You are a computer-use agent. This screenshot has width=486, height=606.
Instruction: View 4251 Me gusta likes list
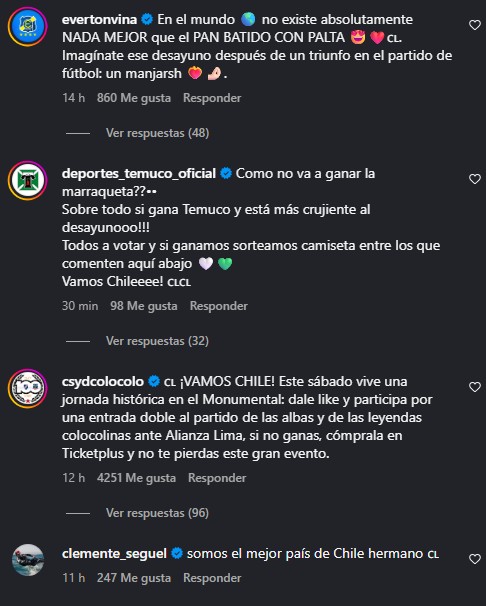click(136, 478)
